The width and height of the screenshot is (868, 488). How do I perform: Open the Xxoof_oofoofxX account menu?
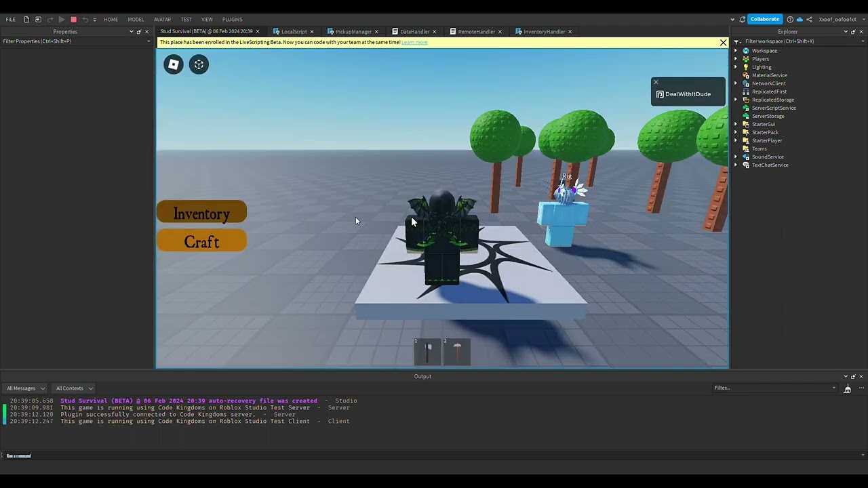click(x=840, y=19)
